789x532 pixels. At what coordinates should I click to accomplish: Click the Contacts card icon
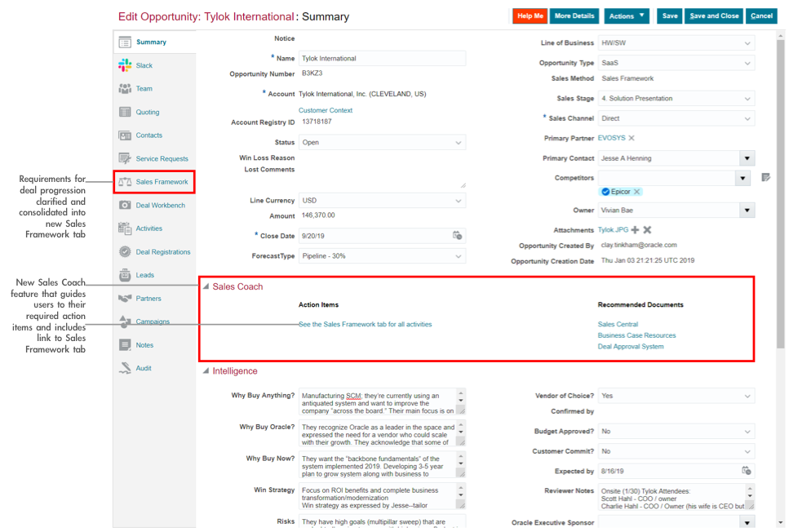[x=125, y=135]
